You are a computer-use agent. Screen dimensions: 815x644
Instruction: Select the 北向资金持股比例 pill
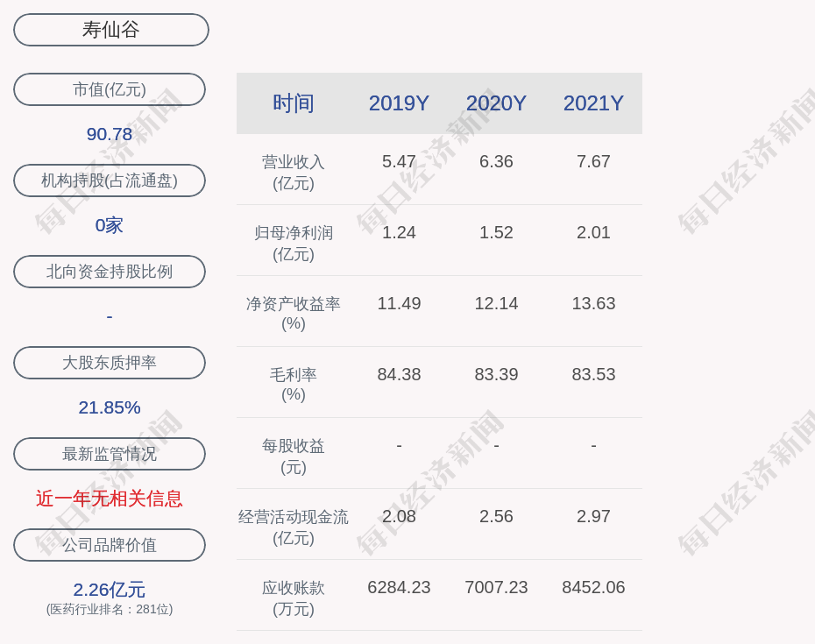[x=110, y=272]
